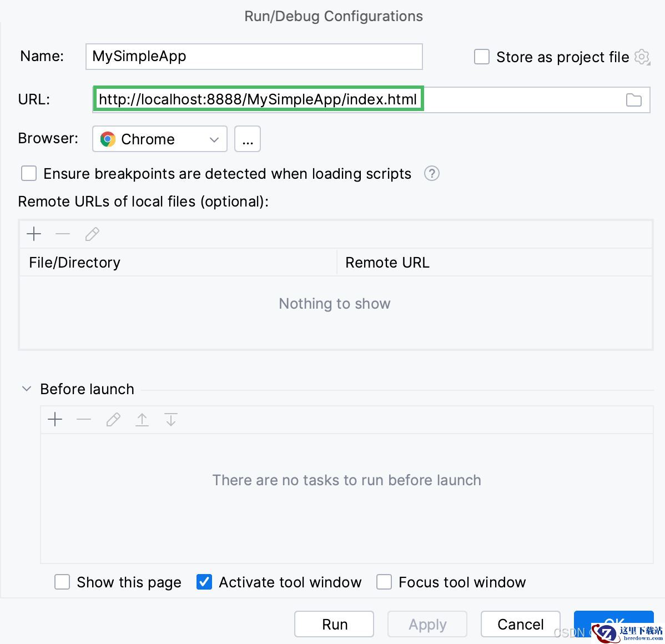This screenshot has height=644, width=665.
Task: Enable Store as project file checkbox
Action: tap(482, 57)
